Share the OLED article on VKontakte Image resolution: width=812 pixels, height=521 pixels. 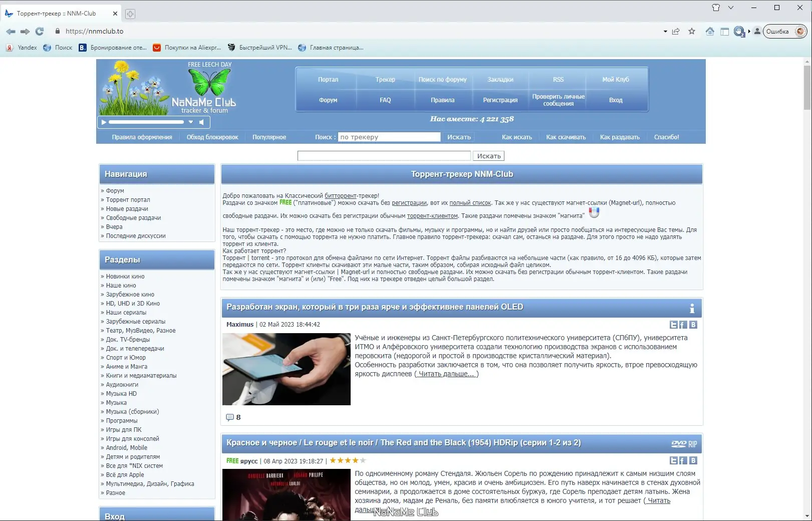[x=693, y=325]
